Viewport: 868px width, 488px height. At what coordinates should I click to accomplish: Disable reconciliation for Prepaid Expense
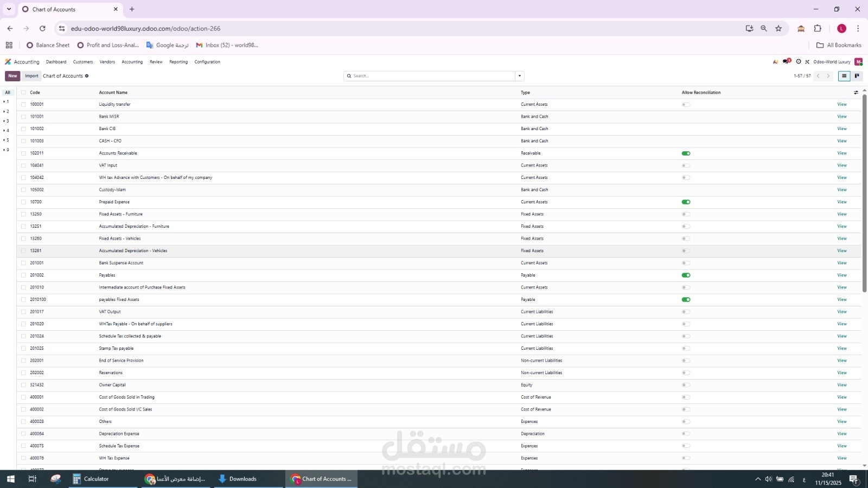(x=686, y=202)
